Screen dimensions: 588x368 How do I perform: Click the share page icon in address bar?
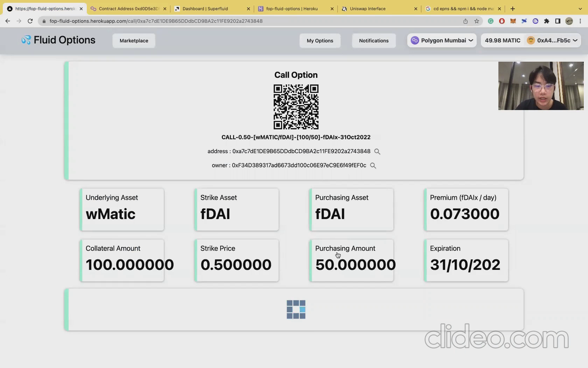click(465, 21)
